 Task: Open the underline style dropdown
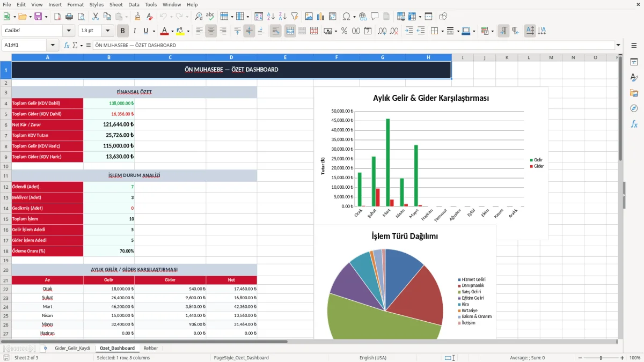tap(153, 31)
